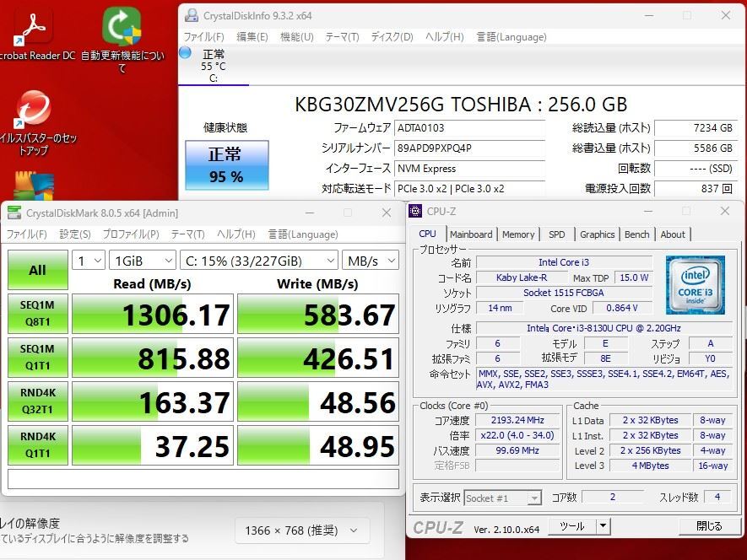747x560 pixels.
Task: Click the 2193.24 MHz core speed value
Action: click(x=518, y=420)
